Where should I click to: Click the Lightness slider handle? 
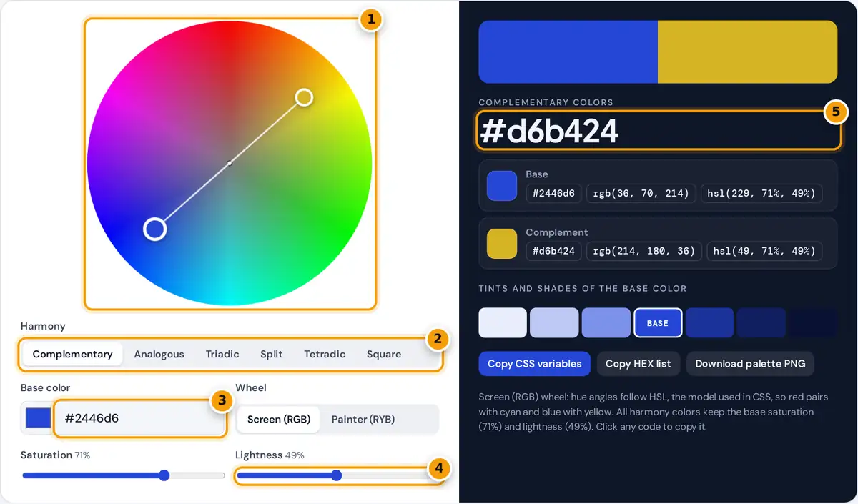coord(336,475)
